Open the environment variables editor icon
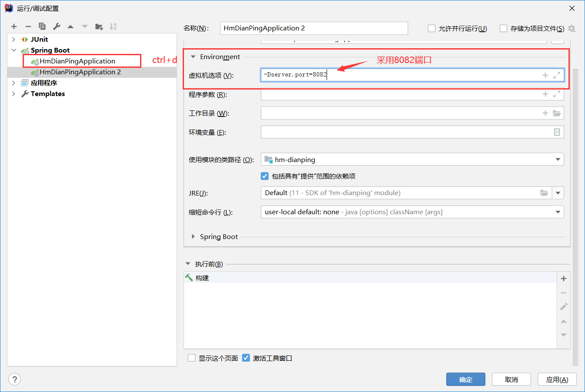585x392 pixels. tap(557, 132)
